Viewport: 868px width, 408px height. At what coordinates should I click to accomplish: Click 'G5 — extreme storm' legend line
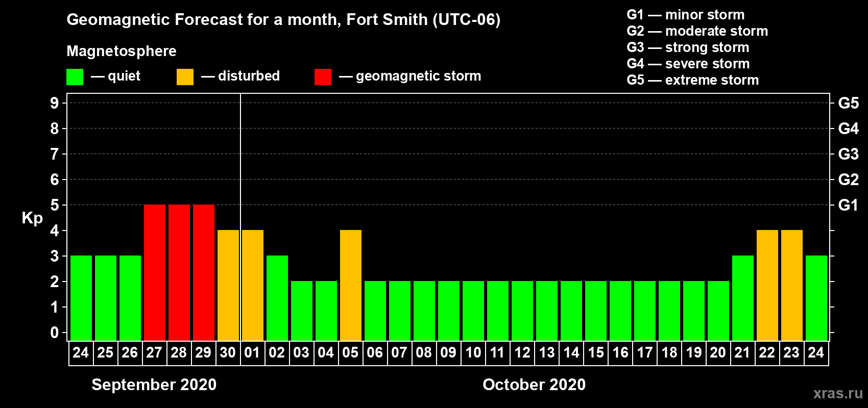[692, 80]
